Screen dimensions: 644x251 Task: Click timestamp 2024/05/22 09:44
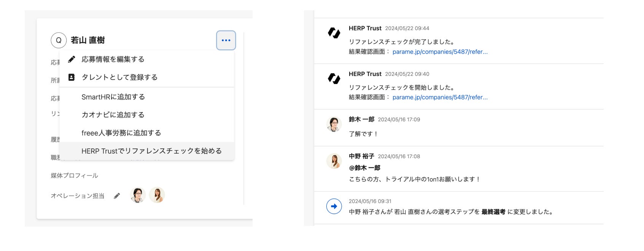click(x=407, y=29)
